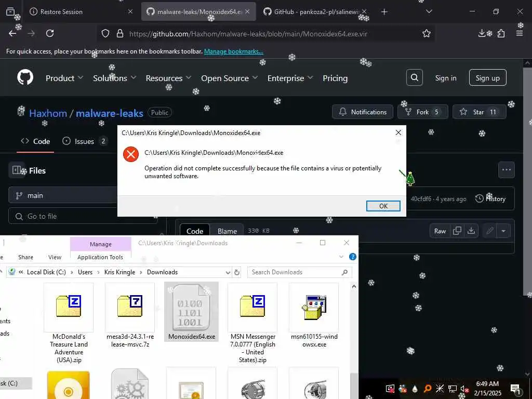Click OK in the virus error dialog
Image resolution: width=532 pixels, height=399 pixels.
click(x=383, y=206)
